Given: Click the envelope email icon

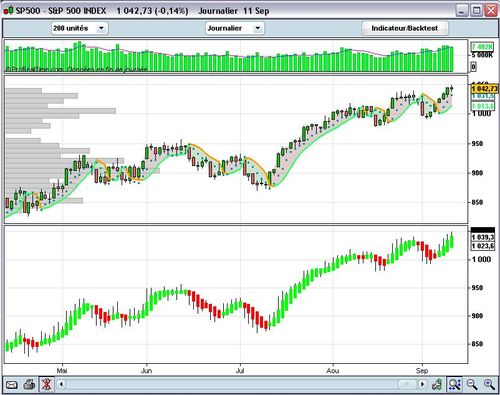Looking at the screenshot, I should (x=12, y=385).
